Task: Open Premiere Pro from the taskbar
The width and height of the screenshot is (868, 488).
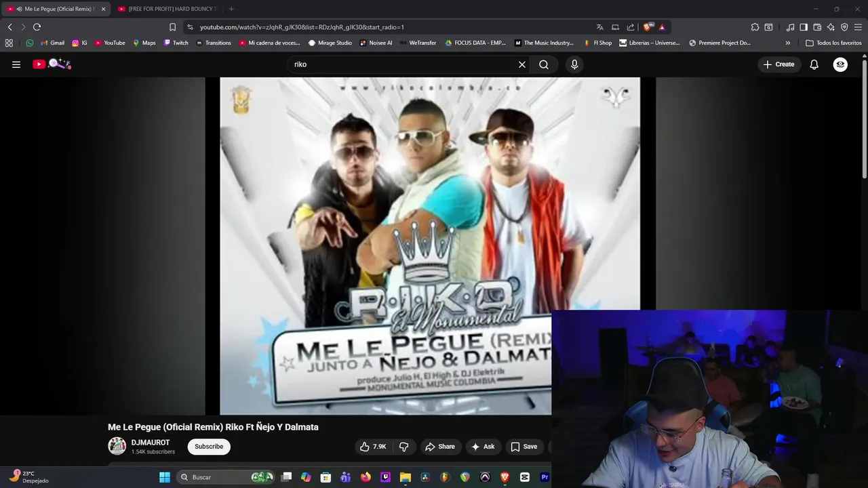Action: click(x=544, y=477)
